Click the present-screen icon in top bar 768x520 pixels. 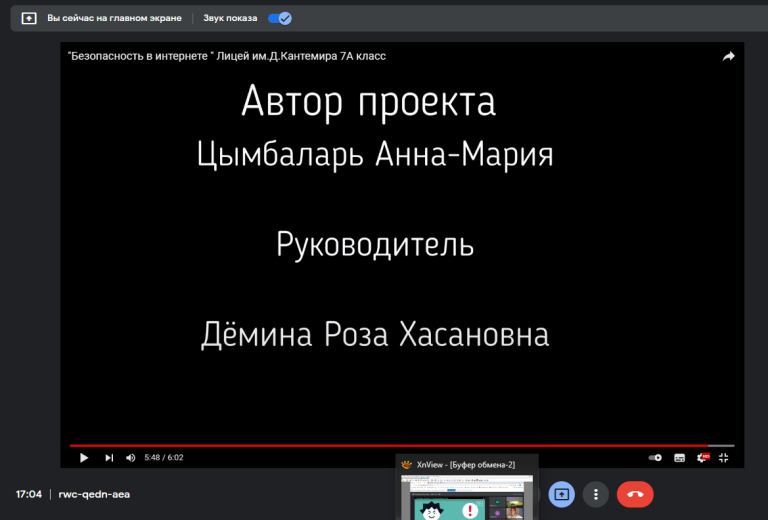pos(29,19)
